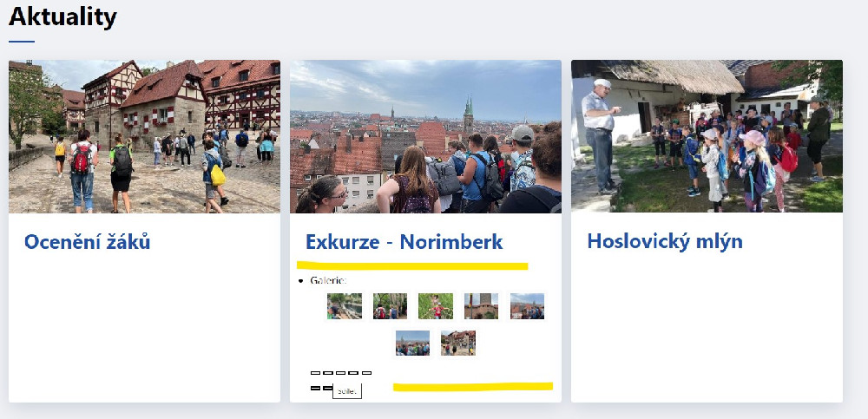Open the gallery thumbnail of the castle tower
This screenshot has width=868, height=419.
481,306
